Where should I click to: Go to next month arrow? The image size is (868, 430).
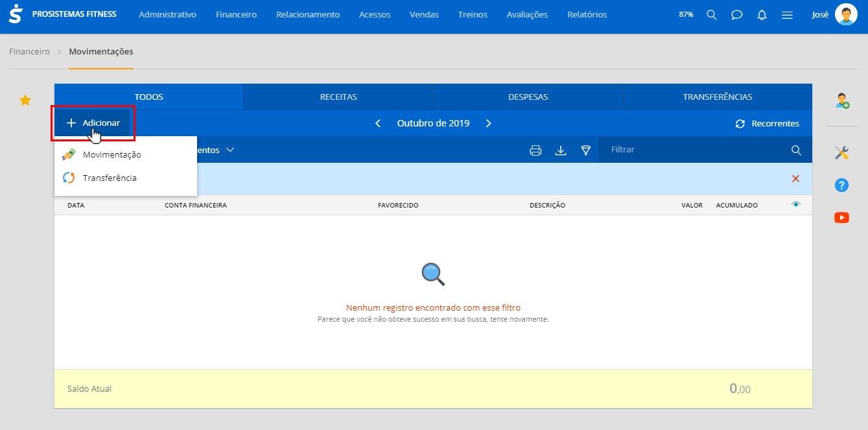click(x=489, y=123)
